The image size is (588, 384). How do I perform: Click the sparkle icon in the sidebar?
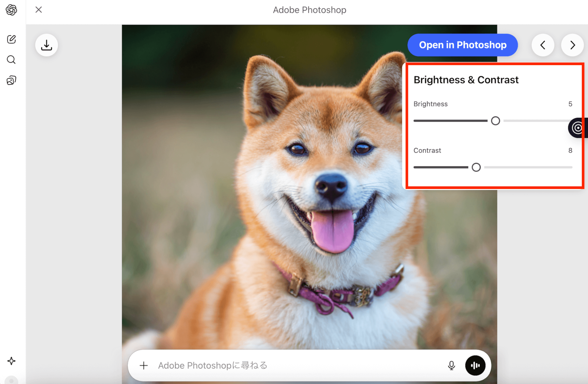coord(11,361)
